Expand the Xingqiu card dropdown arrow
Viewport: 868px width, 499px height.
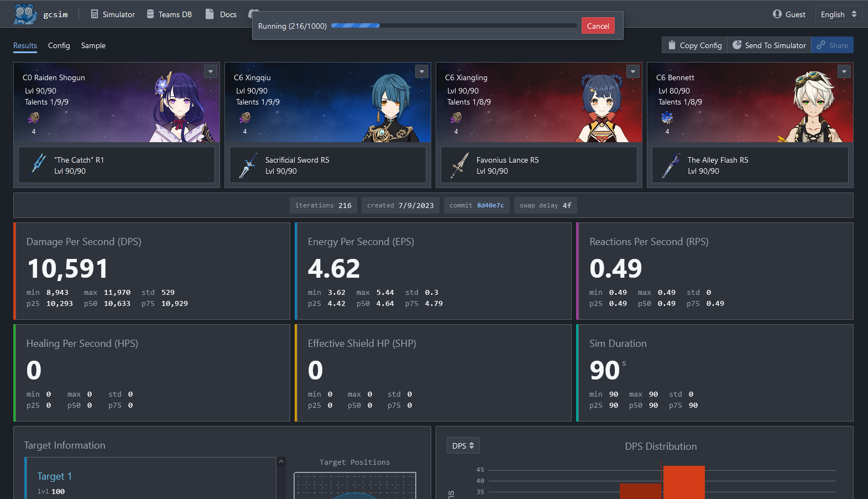click(422, 71)
